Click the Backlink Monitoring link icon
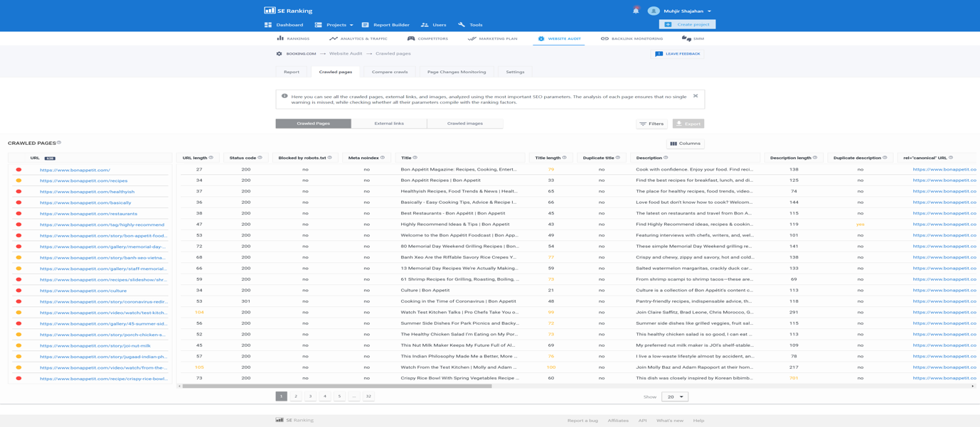This screenshot has width=980, height=427. (x=604, y=38)
